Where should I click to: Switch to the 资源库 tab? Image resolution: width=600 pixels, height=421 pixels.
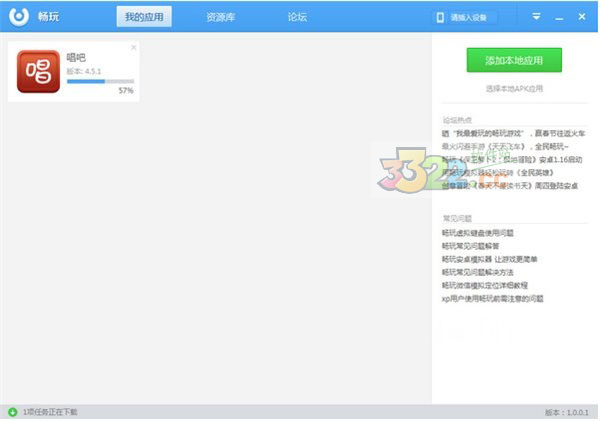pyautogui.click(x=220, y=17)
